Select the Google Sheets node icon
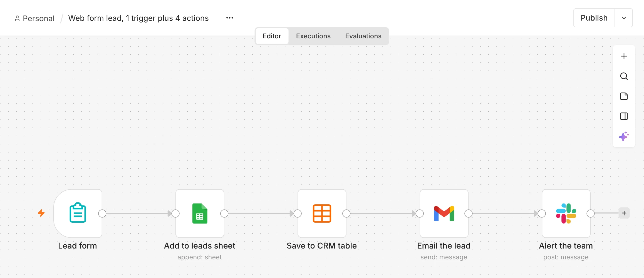Viewport: 644px width, 278px height. 200,213
